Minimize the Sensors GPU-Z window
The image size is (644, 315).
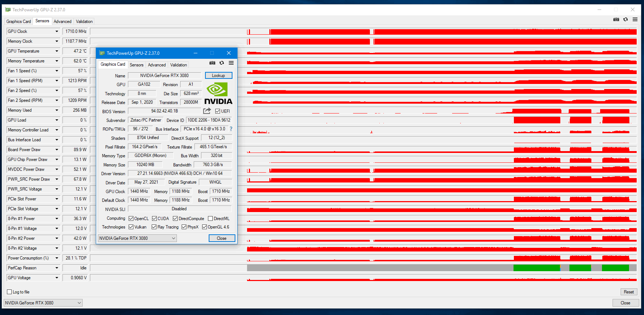tap(599, 9)
